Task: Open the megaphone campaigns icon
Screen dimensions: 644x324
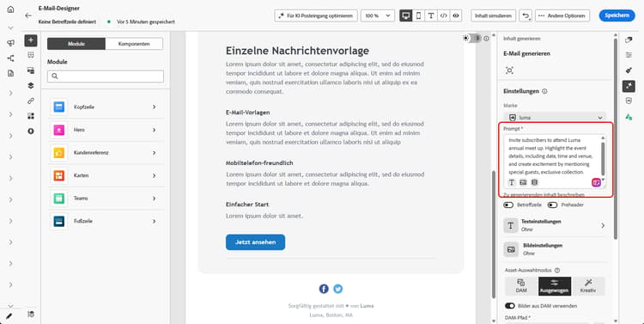Action: click(x=10, y=43)
